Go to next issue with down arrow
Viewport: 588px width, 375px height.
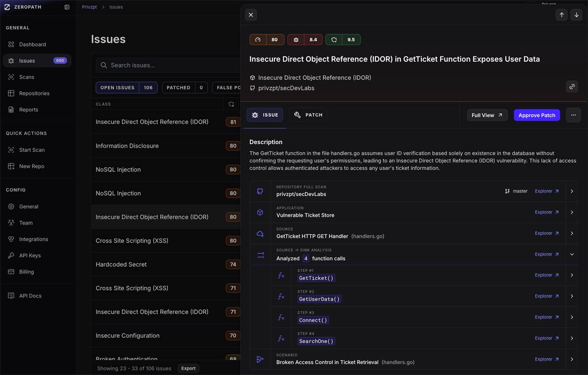(576, 15)
